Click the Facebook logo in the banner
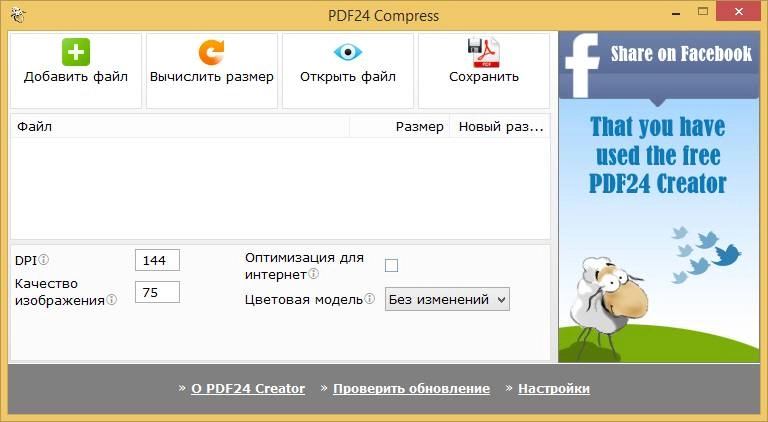 point(582,65)
